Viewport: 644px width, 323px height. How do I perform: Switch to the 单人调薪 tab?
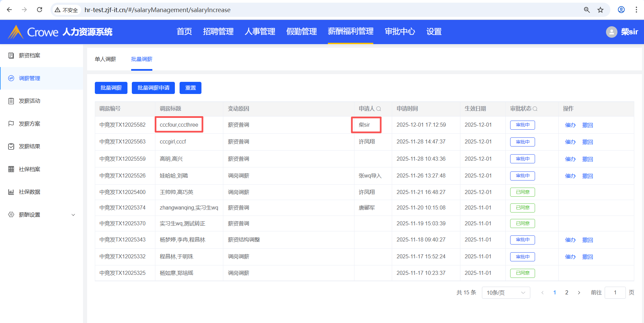[105, 59]
